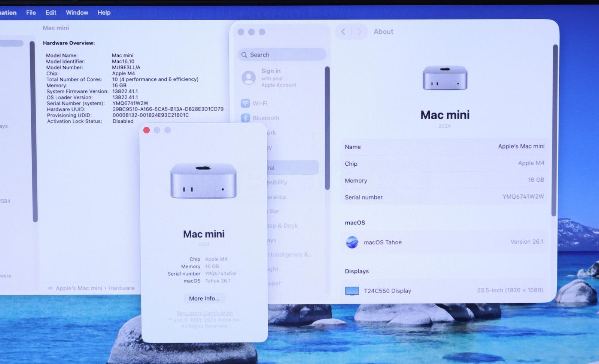The height and width of the screenshot is (364, 599).
Task: Go forward using the right chevron
Action: pyautogui.click(x=359, y=32)
